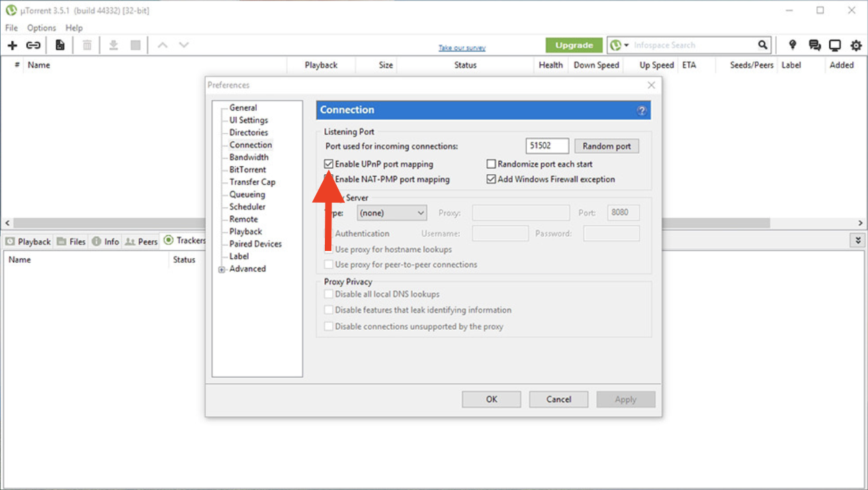
Task: Toggle Disable all local DNS lookups
Action: 329,294
